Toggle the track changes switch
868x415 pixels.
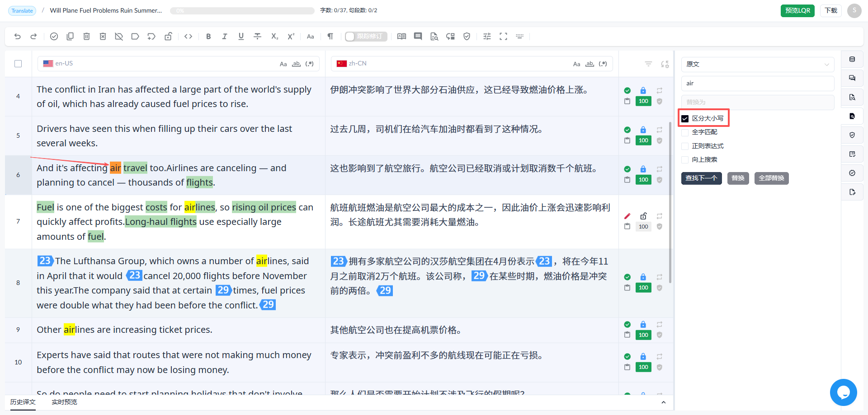[366, 37]
